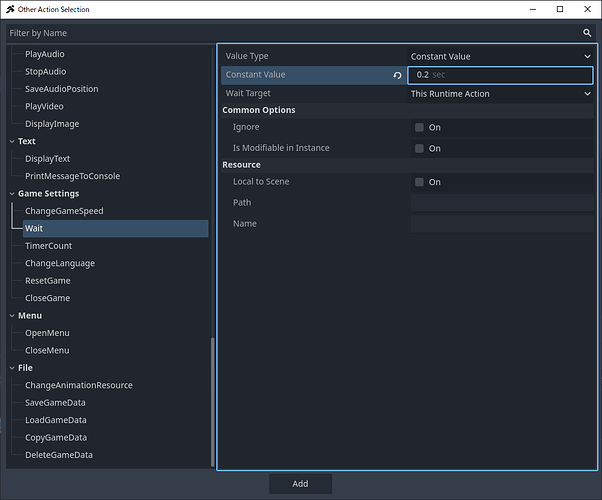This screenshot has height=500, width=602.
Task: Open the Wait Target dropdown
Action: point(501,94)
